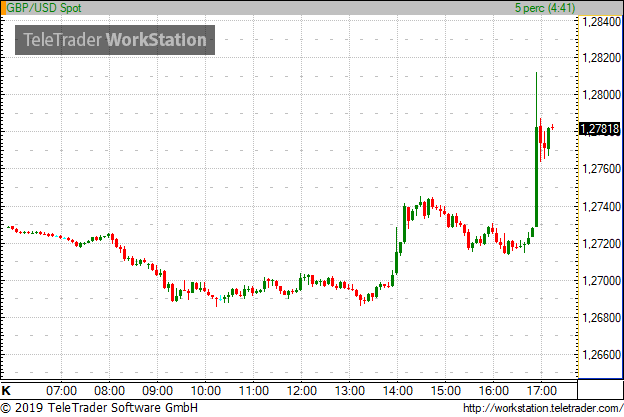Select the 1,26600 price axis label

coord(601,355)
